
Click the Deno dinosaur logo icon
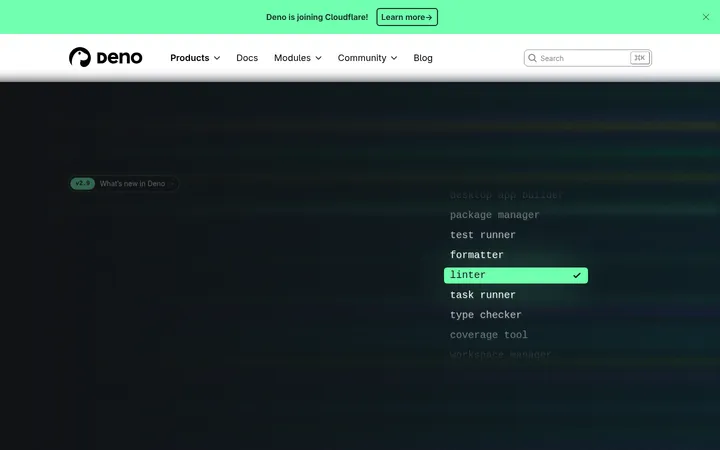[80, 57]
